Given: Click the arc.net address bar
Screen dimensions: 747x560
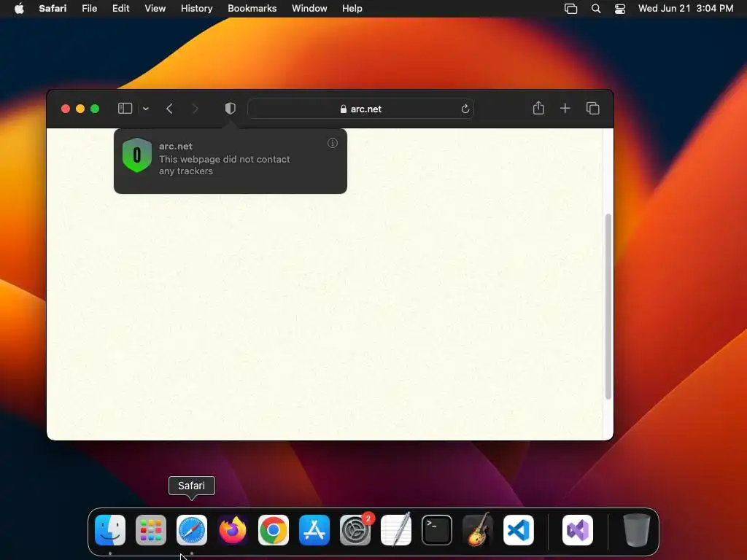Looking at the screenshot, I should coord(360,109).
